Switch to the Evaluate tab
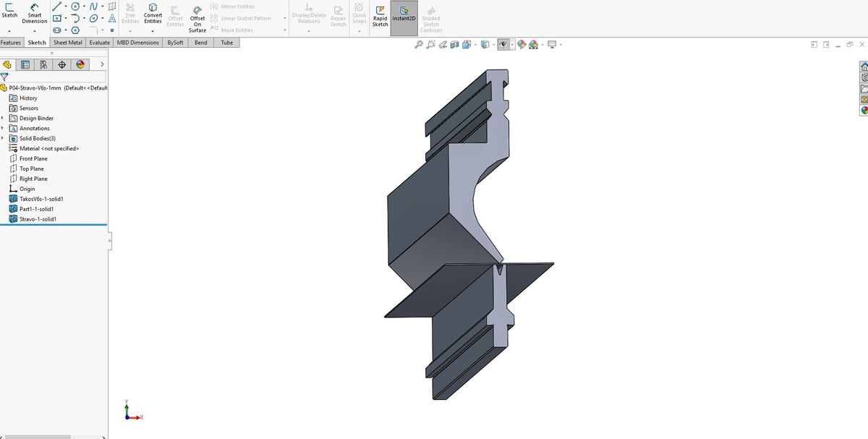The width and height of the screenshot is (868, 439). tap(100, 43)
